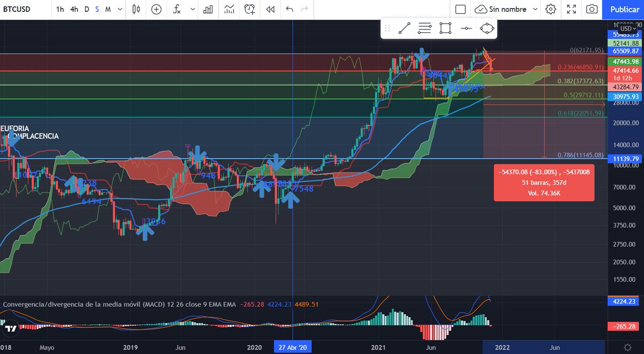Viewport: 644px width, 354px height.
Task: Click the 7548 price annotation near 2020 arrow
Action: (304, 188)
